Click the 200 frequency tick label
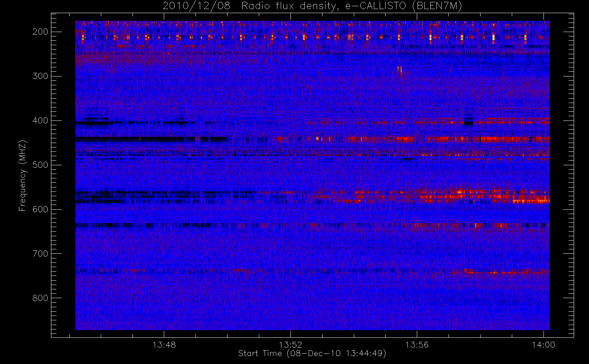This screenshot has width=589, height=364. click(x=40, y=32)
